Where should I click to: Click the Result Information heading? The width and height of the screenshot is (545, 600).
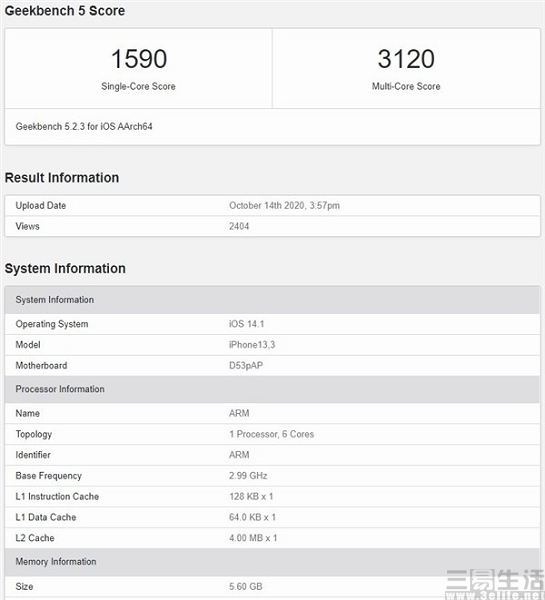(62, 178)
